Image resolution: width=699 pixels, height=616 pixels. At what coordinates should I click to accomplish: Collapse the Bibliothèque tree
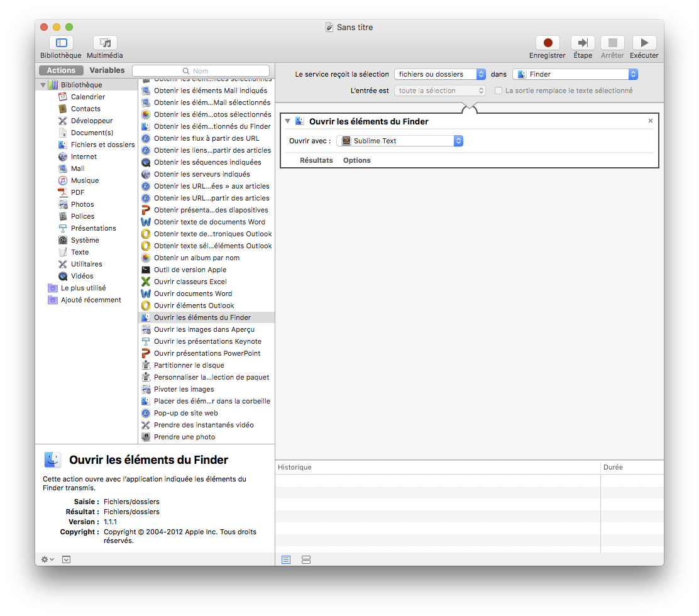[x=43, y=85]
